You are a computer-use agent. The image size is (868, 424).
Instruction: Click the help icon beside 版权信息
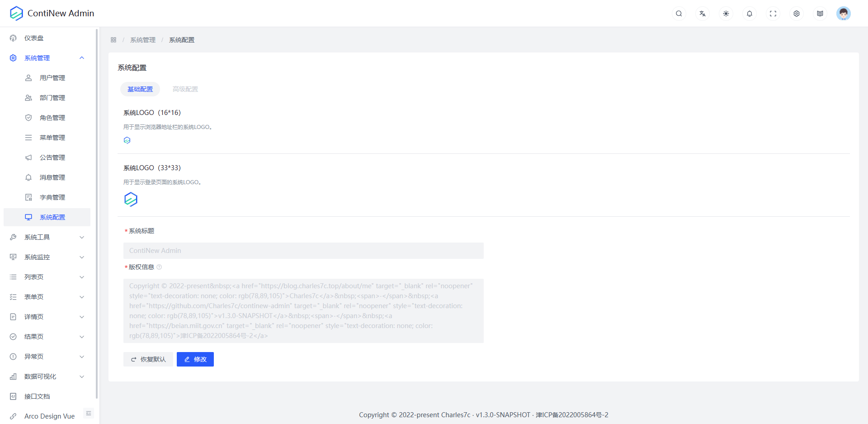(159, 267)
